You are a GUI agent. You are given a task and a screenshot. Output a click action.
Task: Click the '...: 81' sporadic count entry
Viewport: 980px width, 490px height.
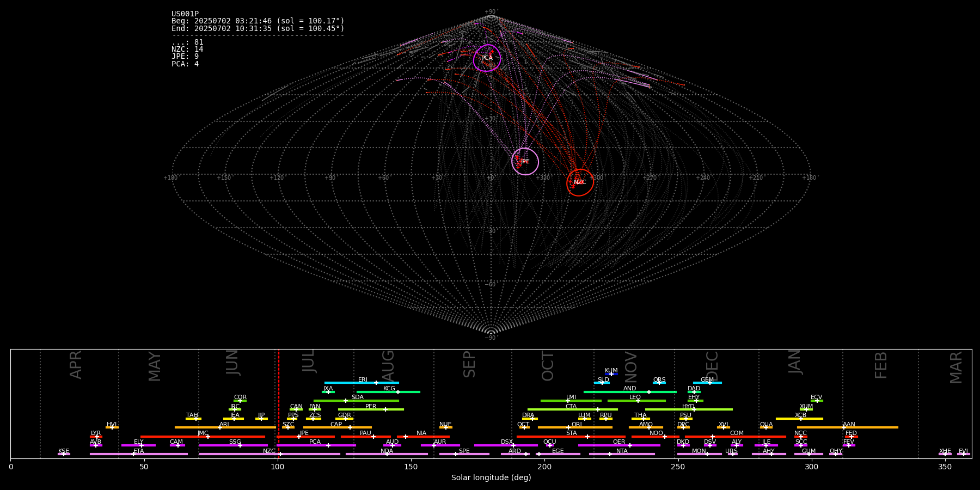pos(187,42)
